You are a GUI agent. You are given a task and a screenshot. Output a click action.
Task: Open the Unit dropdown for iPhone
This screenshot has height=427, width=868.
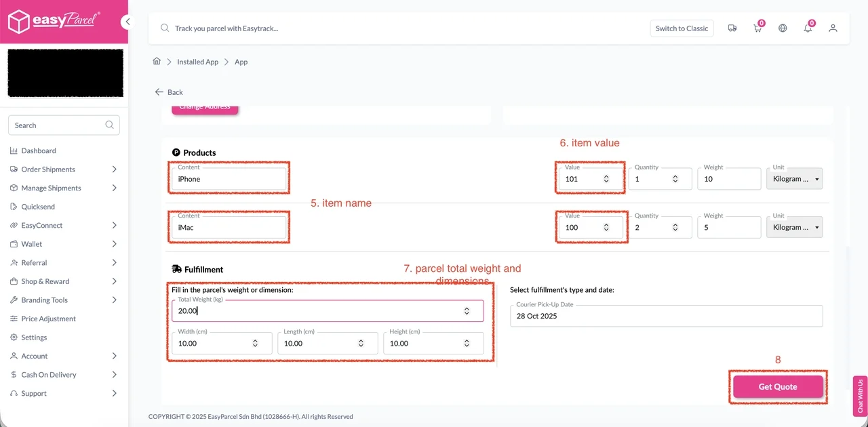tap(794, 179)
